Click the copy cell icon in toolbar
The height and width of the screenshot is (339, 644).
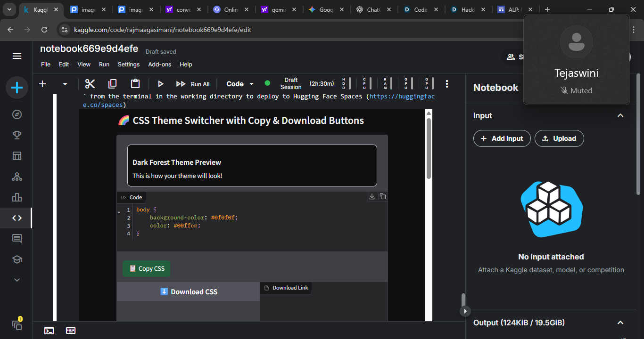click(112, 84)
